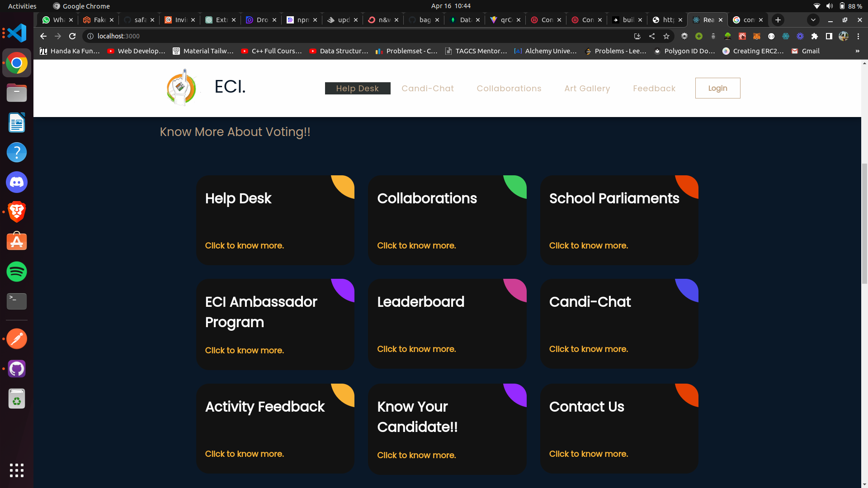Show hidden bookmarks via the double chevron
868x488 pixels.
point(858,51)
